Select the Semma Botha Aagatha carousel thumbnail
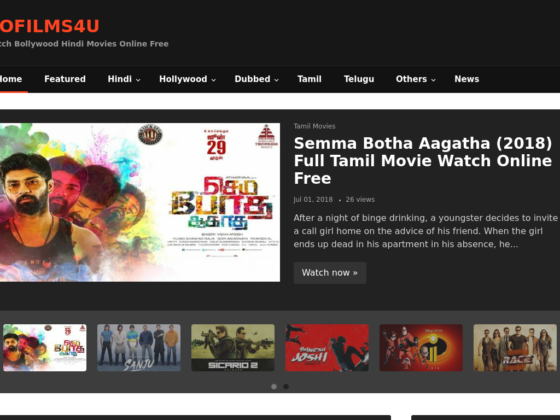 (45, 348)
